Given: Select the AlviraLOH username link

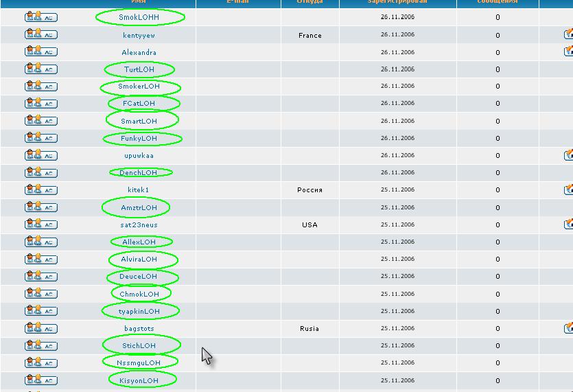Looking at the screenshot, I should click(x=139, y=260).
